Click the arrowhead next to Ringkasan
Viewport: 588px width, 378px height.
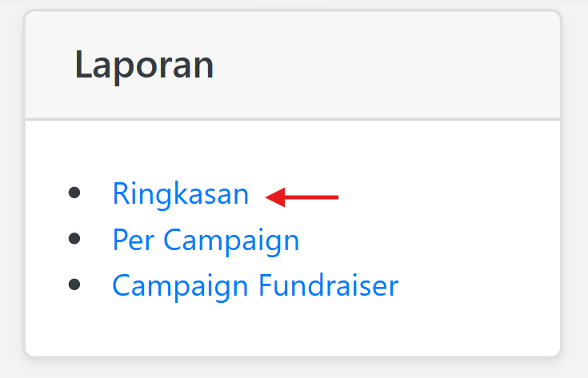(x=274, y=197)
